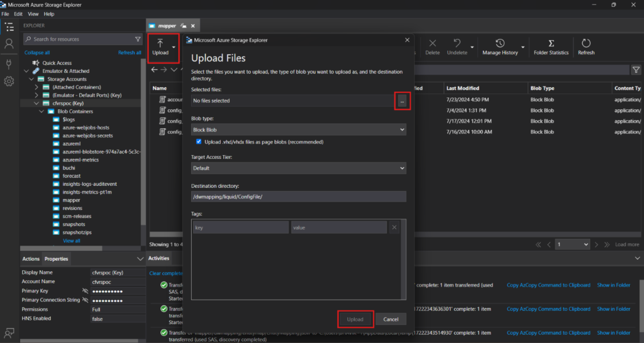Remove tag row with X button
This screenshot has height=343, width=644.
[394, 227]
